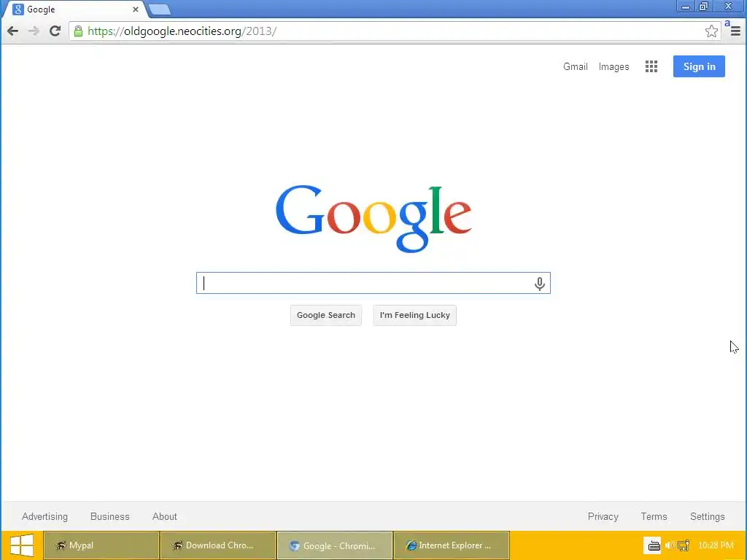Open the Privacy footer link

(603, 517)
